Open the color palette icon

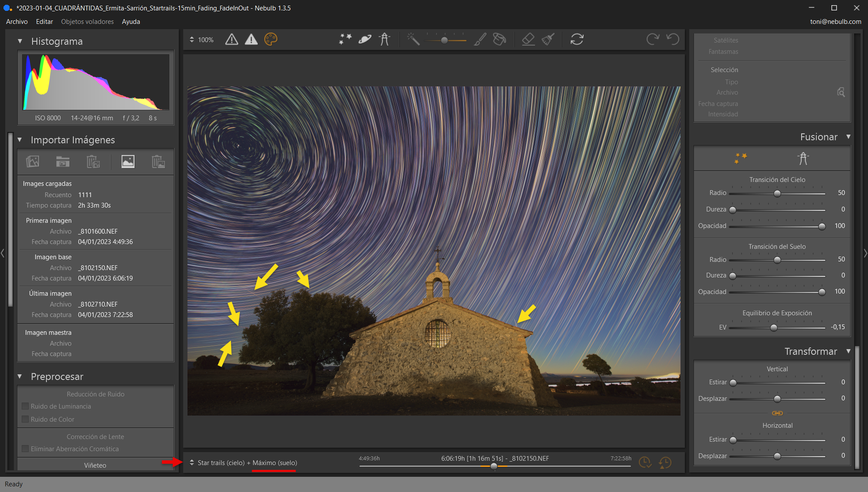[x=270, y=40]
